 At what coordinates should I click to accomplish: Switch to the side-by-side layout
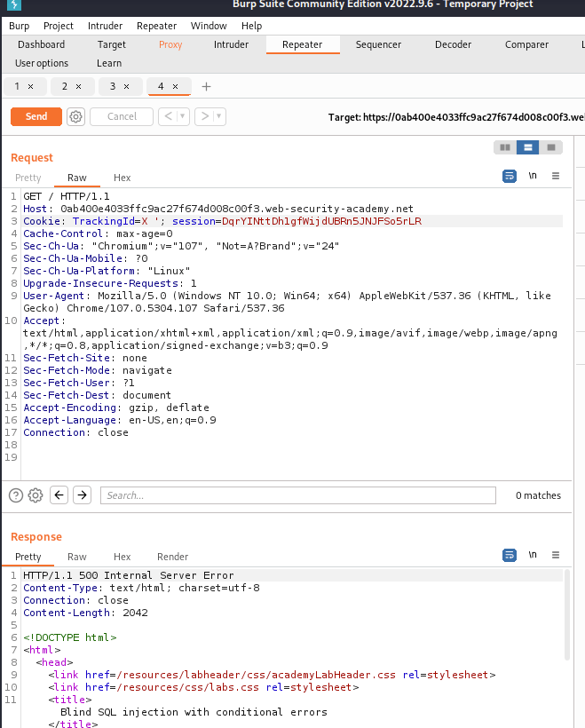505,147
